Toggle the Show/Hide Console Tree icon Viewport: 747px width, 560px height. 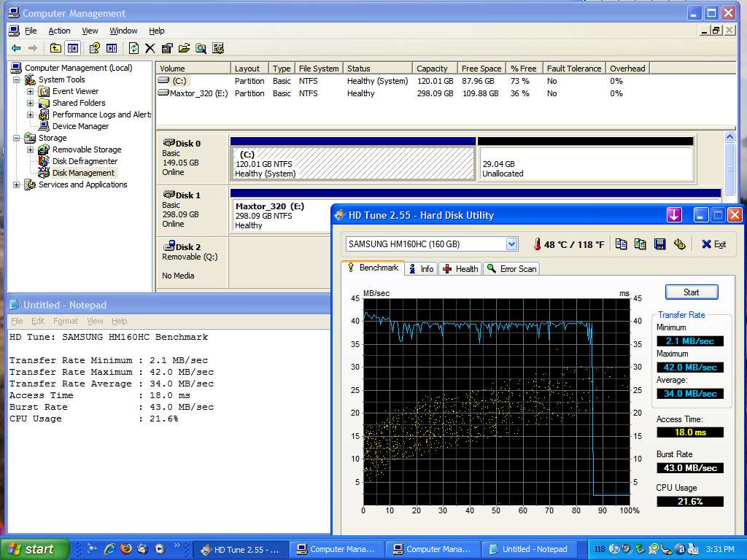[72, 48]
